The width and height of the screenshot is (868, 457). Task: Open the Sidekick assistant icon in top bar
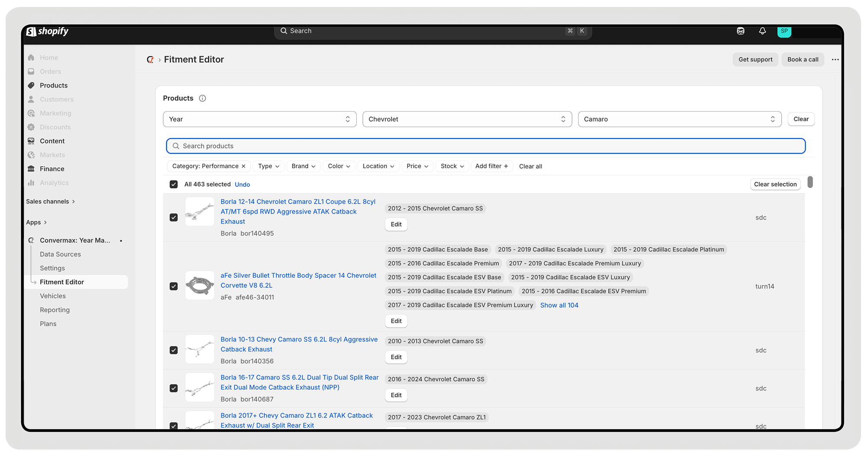click(741, 31)
